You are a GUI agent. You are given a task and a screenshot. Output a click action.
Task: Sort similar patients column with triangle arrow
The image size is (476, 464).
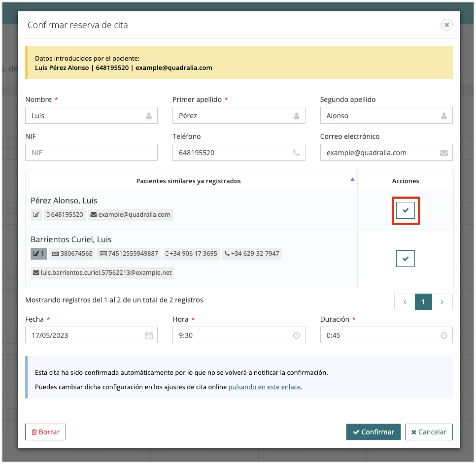[352, 179]
